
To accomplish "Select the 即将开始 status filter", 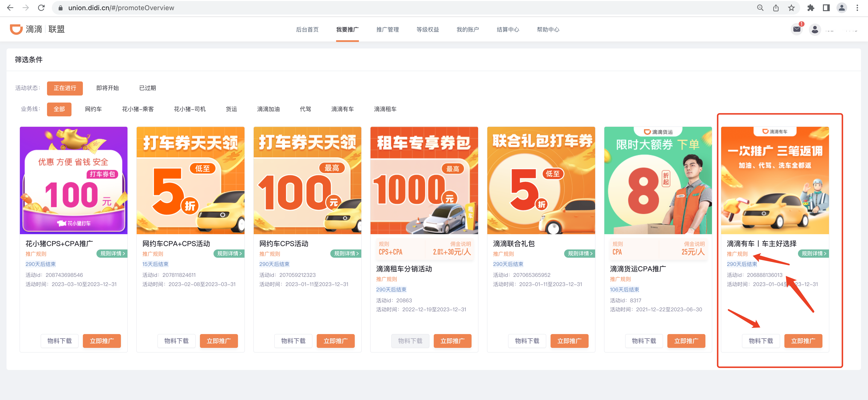I will point(108,88).
